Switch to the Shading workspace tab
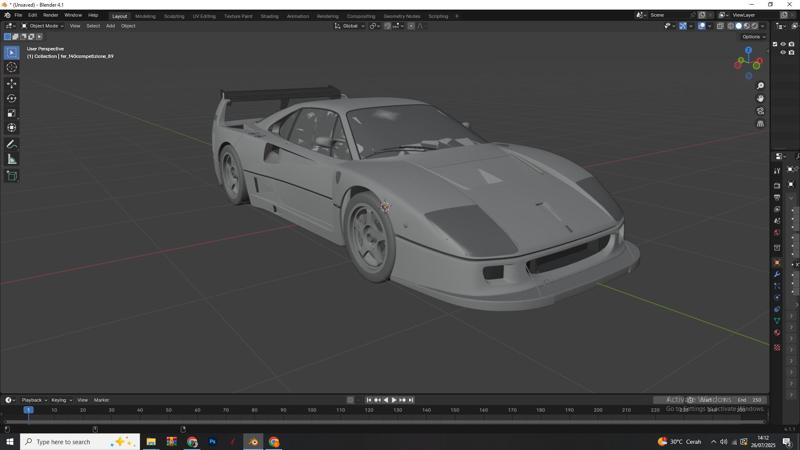This screenshot has height=450, width=800. (269, 16)
